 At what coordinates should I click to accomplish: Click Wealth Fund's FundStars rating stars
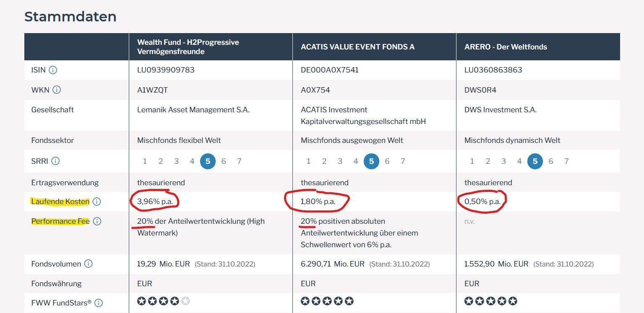pos(164,301)
